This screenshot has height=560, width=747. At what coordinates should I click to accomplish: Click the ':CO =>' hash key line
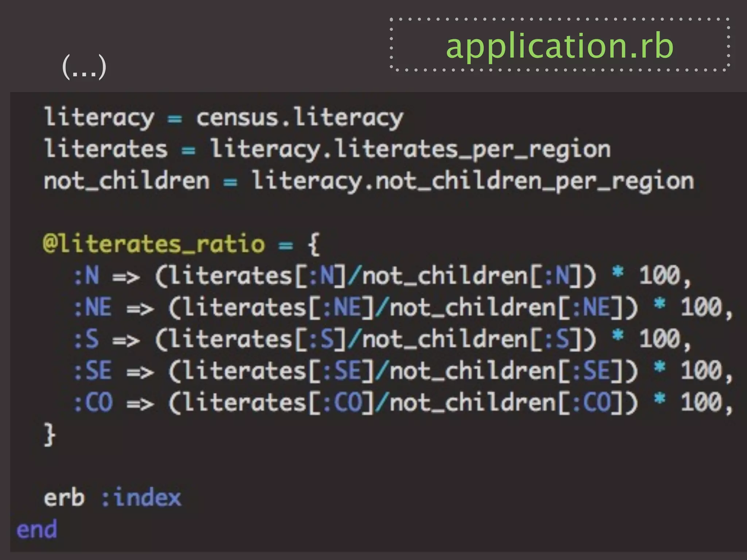[x=403, y=402]
